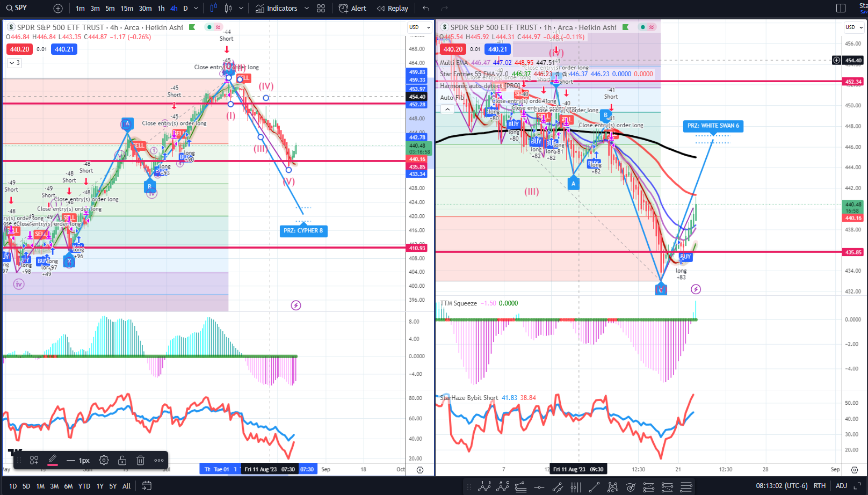
Task: Click the green flag icon on the 1h chart title
Action: click(x=625, y=27)
